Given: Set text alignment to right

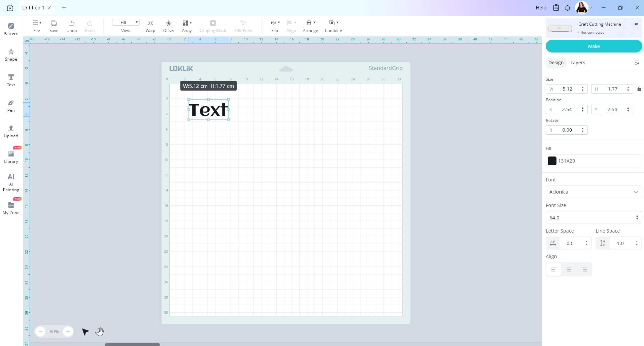Looking at the screenshot, I should click(x=584, y=270).
